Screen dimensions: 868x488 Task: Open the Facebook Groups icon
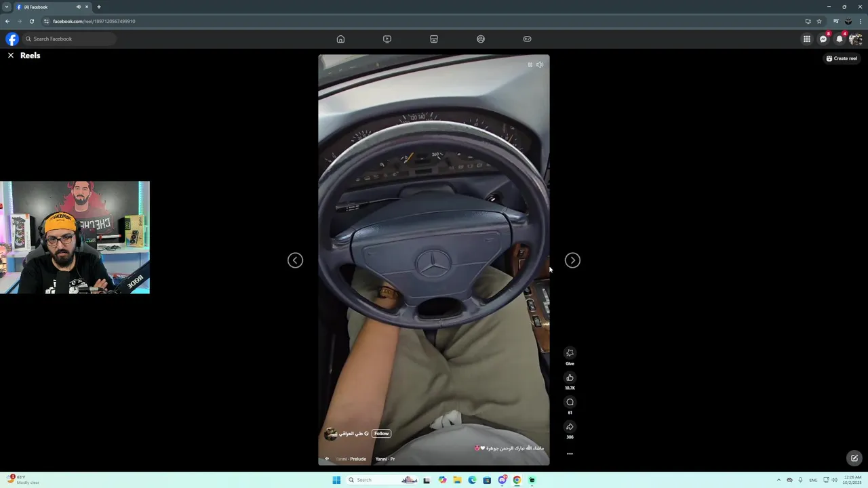[x=481, y=39]
